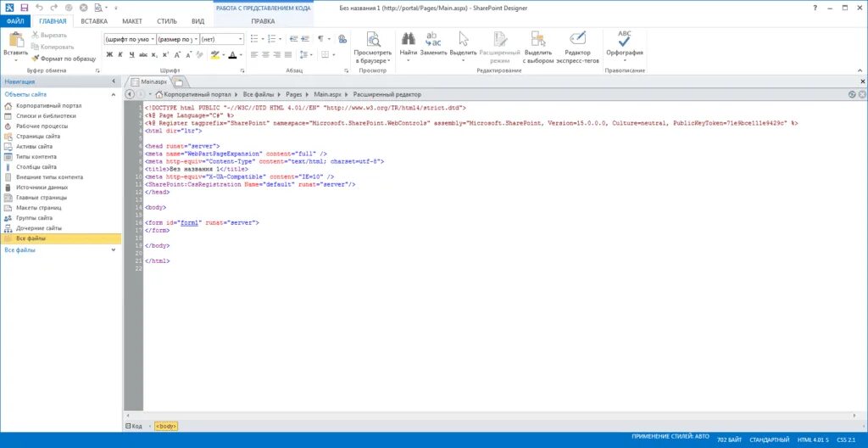Click the increase font size icon
Image resolution: width=868 pixels, height=448 pixels.
tap(178, 54)
